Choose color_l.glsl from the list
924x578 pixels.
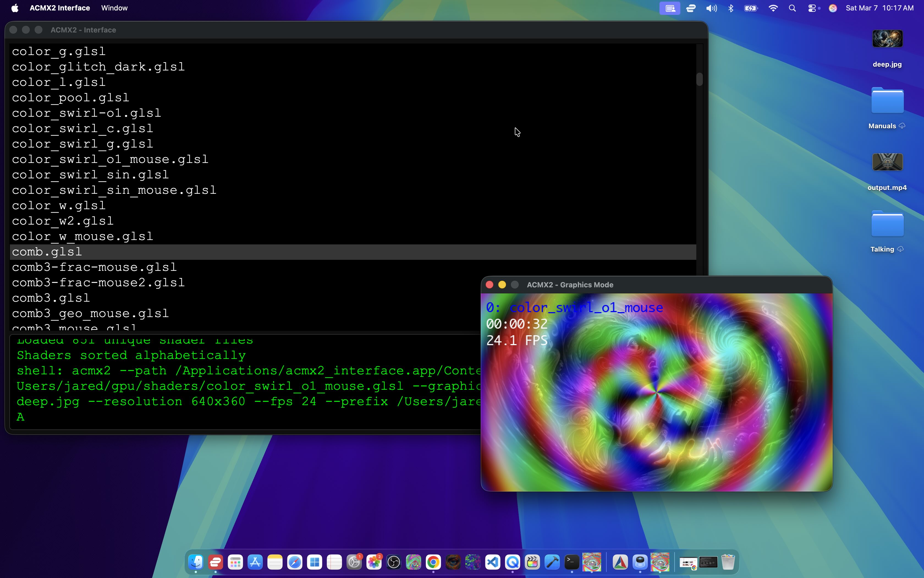coord(353,82)
